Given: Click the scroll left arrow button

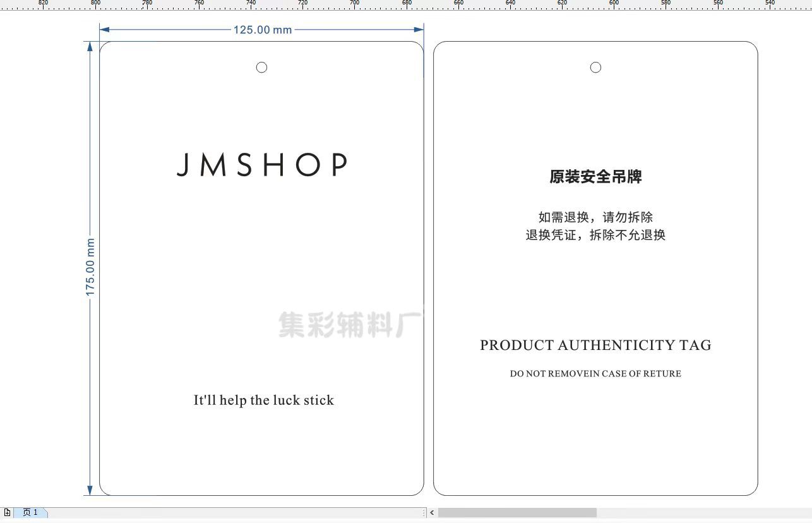Looking at the screenshot, I should (x=432, y=512).
